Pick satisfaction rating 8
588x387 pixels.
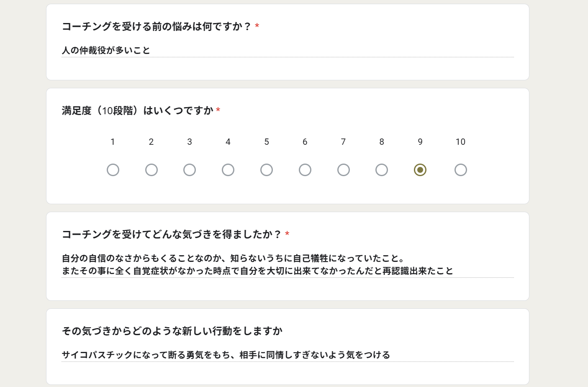382,170
